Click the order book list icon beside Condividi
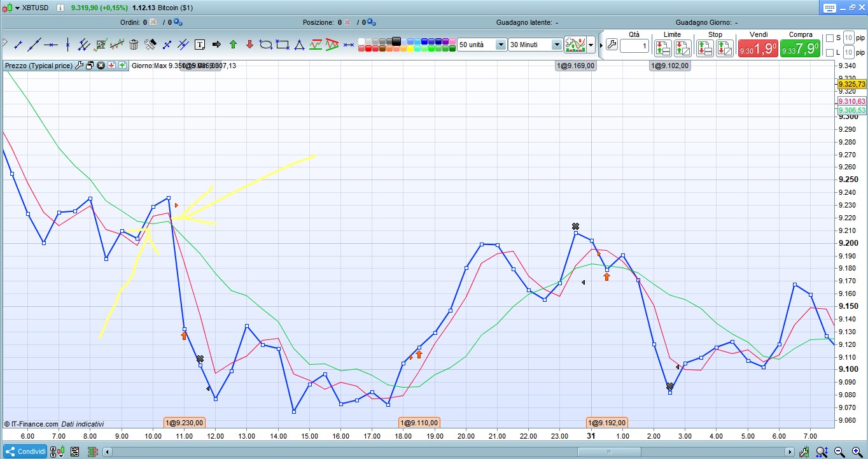868x459 pixels. (74, 451)
